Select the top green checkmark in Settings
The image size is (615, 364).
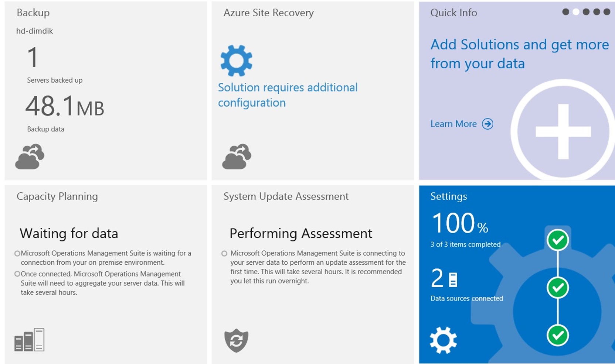[558, 240]
